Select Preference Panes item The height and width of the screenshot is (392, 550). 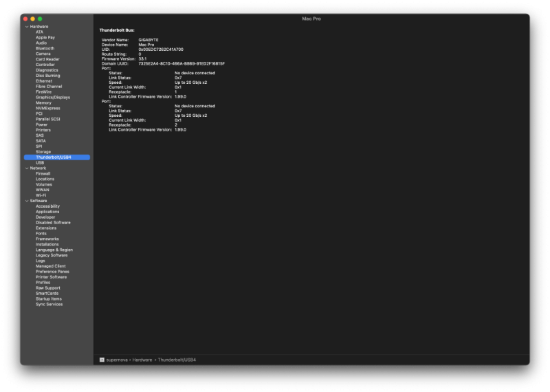(52, 272)
